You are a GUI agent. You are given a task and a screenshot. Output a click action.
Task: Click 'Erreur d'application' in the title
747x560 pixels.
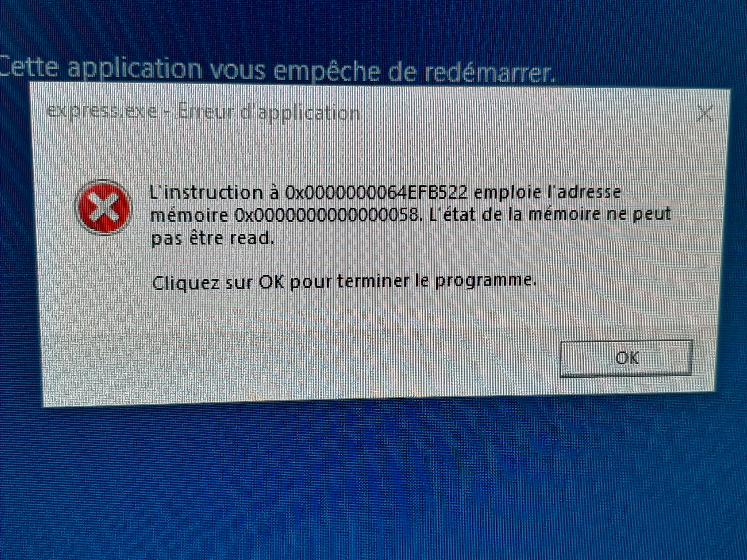coord(269,112)
